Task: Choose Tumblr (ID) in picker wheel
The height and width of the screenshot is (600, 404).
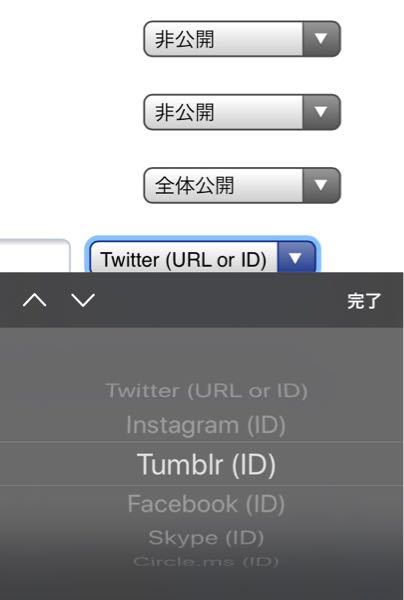Action: click(207, 465)
